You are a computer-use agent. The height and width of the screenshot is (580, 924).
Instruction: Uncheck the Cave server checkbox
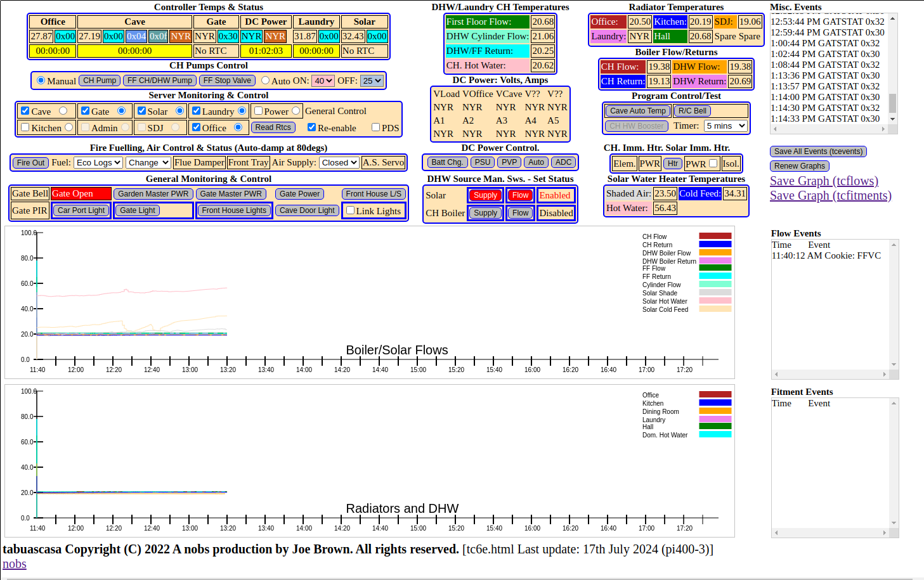pos(25,111)
